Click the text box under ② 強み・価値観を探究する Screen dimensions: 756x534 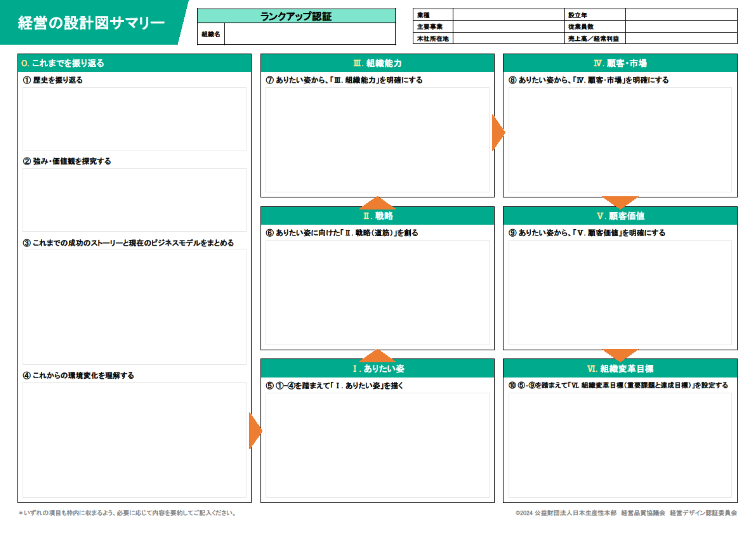pyautogui.click(x=134, y=200)
